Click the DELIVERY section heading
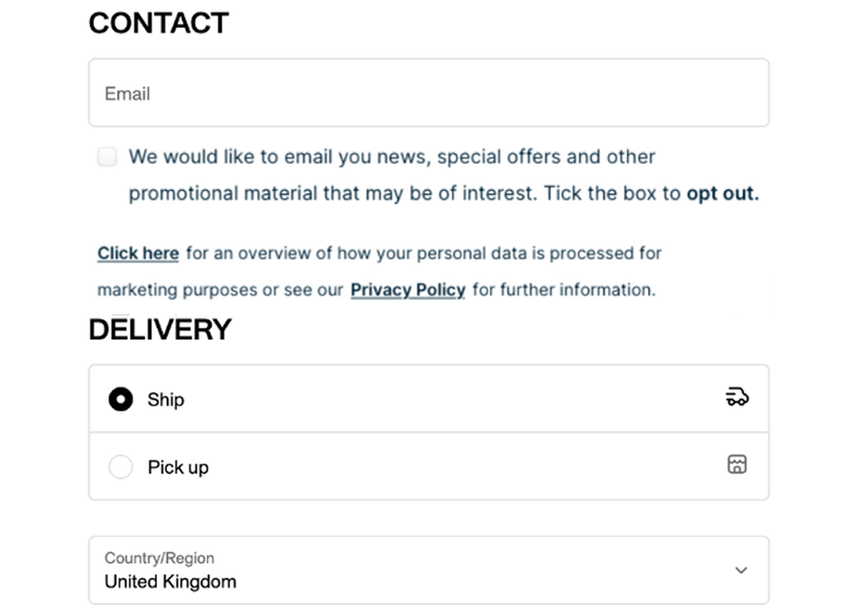The height and width of the screenshot is (616, 859). tap(160, 329)
